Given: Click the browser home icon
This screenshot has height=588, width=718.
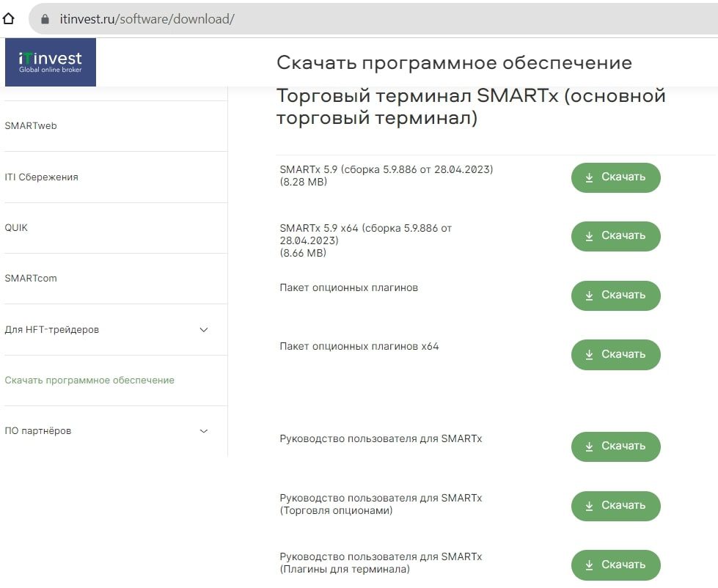Looking at the screenshot, I should [9, 19].
